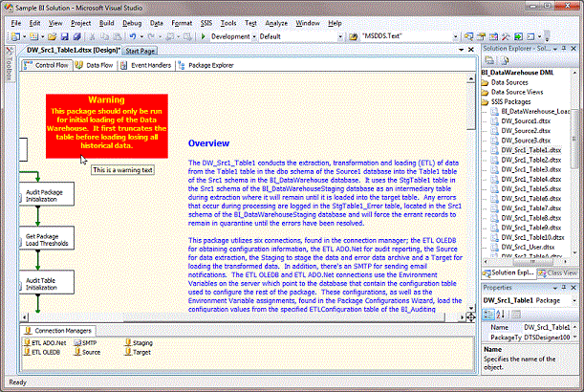The height and width of the screenshot is (392, 584).
Task: Select the Staging connection manager
Action: [139, 343]
